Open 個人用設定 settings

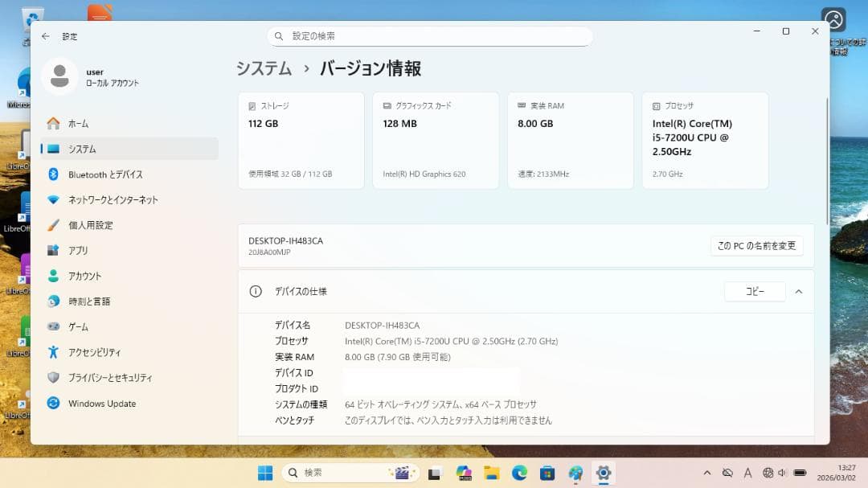pyautogui.click(x=129, y=225)
